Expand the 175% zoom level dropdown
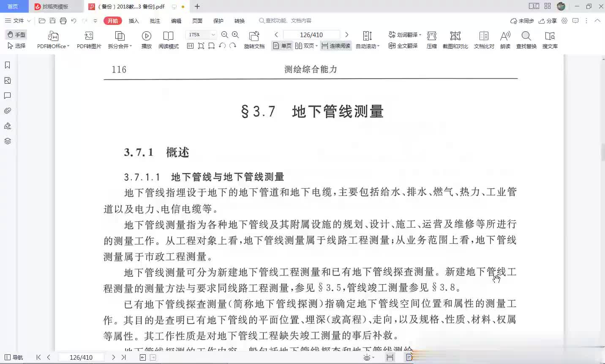The width and height of the screenshot is (605, 364). (213, 35)
